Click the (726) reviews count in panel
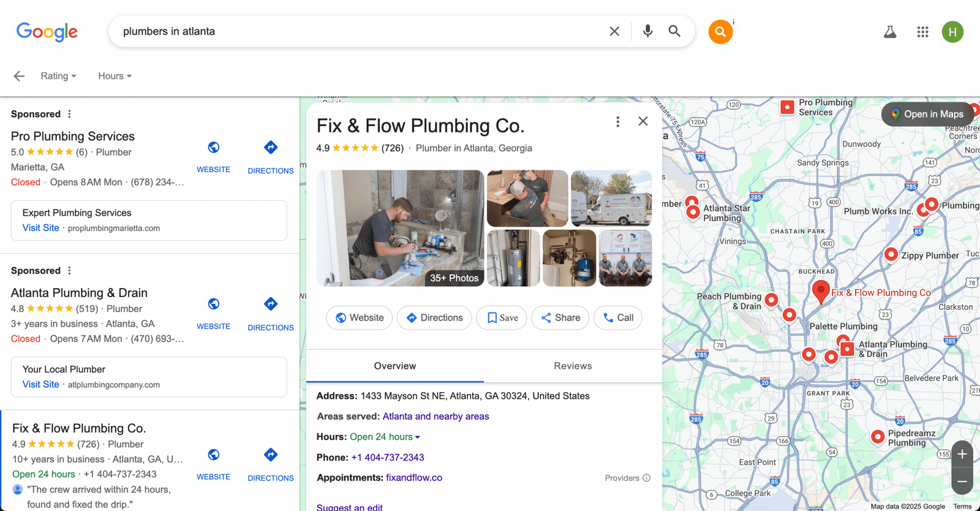This screenshot has height=511, width=980. click(393, 148)
